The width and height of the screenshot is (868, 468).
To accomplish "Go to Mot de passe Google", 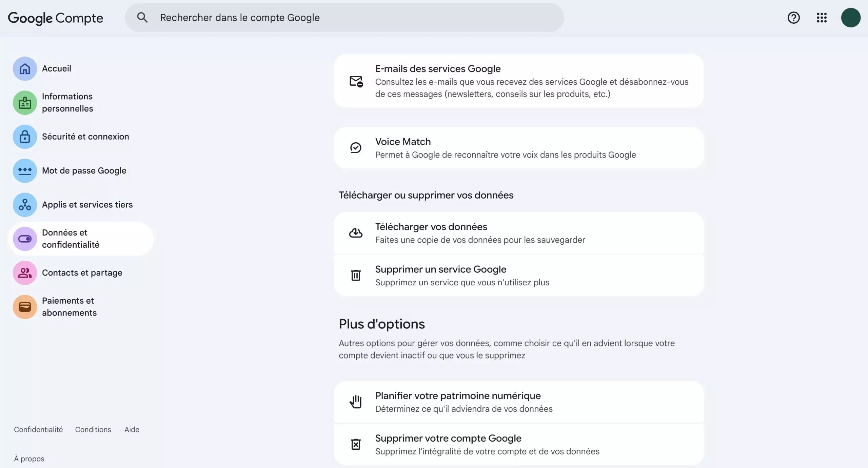I will coord(84,170).
